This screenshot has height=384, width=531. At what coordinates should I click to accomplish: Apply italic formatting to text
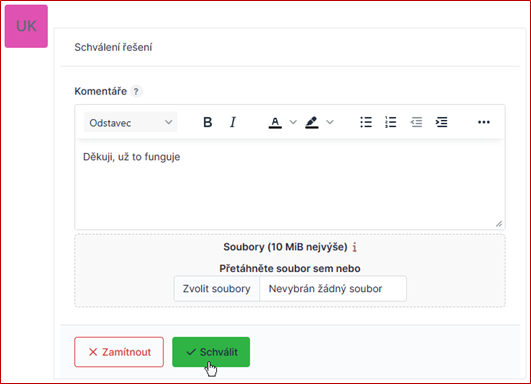[x=233, y=122]
